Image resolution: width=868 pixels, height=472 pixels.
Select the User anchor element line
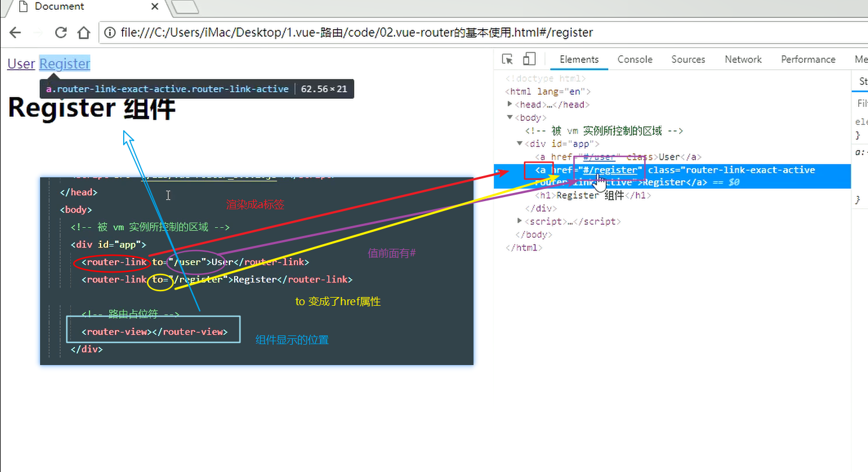[x=618, y=157]
